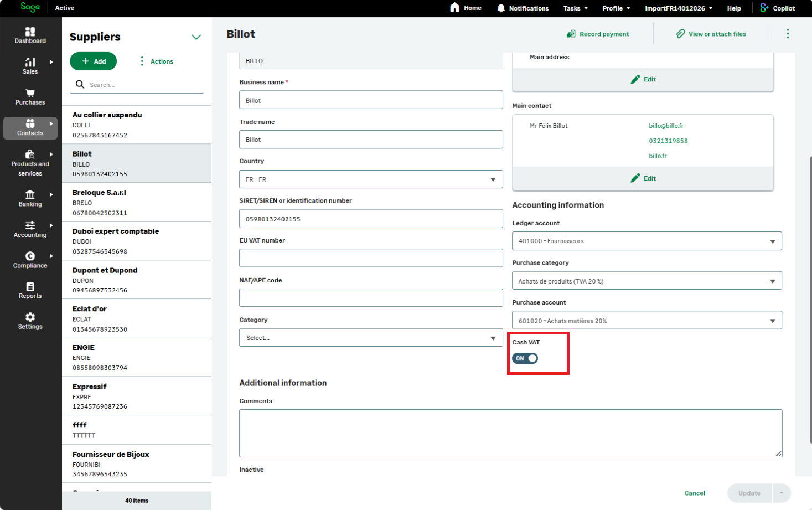Image resolution: width=812 pixels, height=510 pixels.
Task: Select supplier Au collier suspendu
Action: pos(137,125)
